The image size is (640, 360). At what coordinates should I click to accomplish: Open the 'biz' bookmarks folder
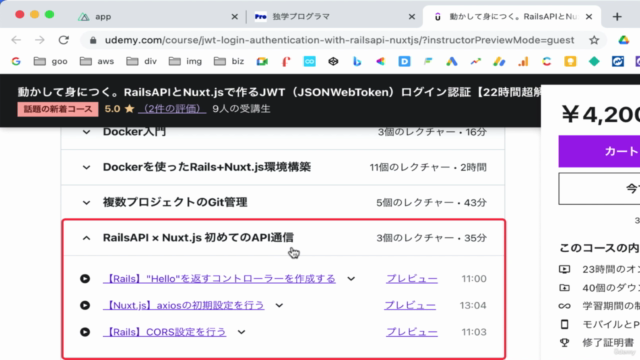[229, 62]
